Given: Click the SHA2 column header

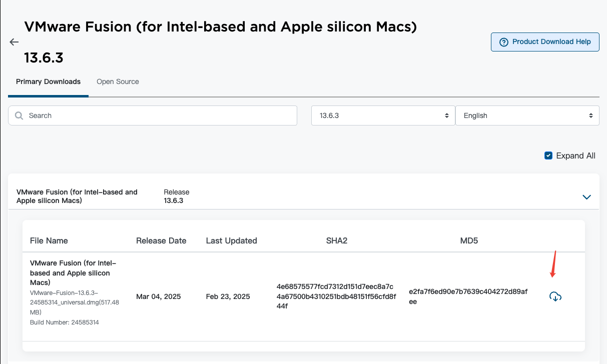Looking at the screenshot, I should (336, 240).
